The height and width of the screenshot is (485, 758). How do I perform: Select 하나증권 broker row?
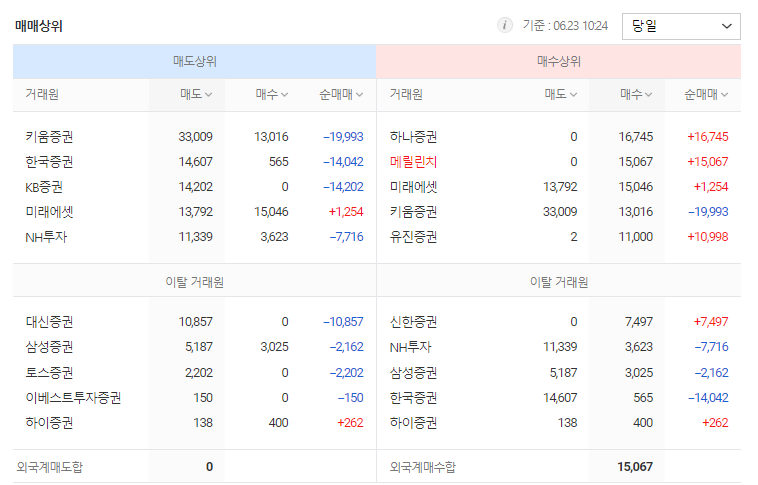(x=558, y=137)
